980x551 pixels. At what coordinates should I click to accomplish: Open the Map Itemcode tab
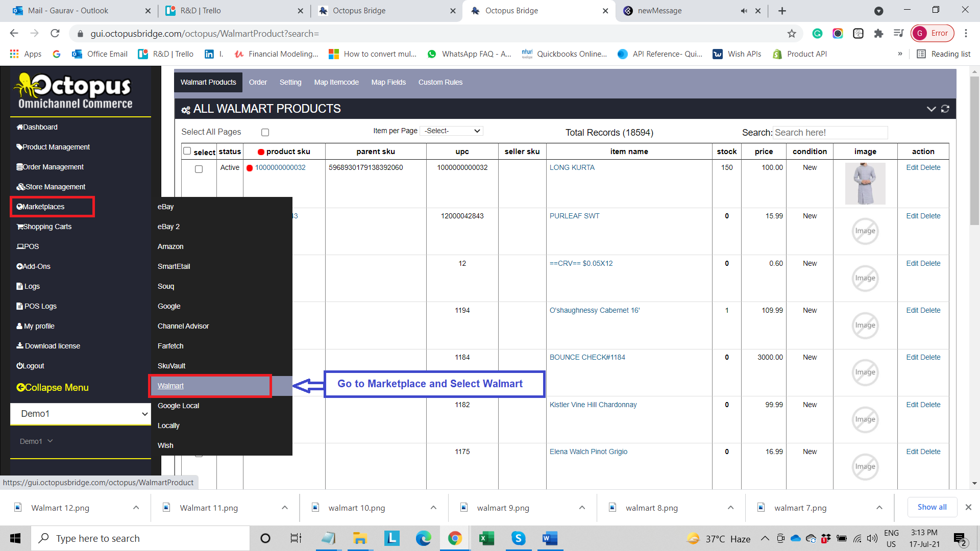pyautogui.click(x=336, y=82)
